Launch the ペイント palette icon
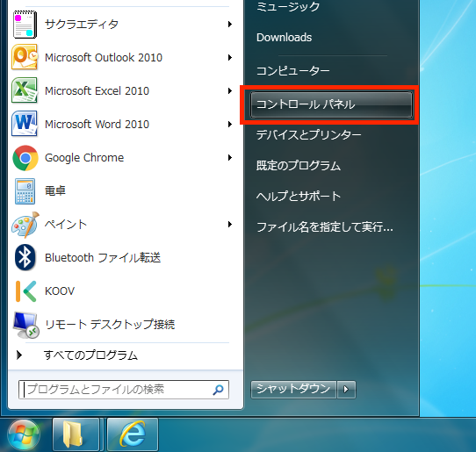The image size is (476, 452). (x=25, y=225)
